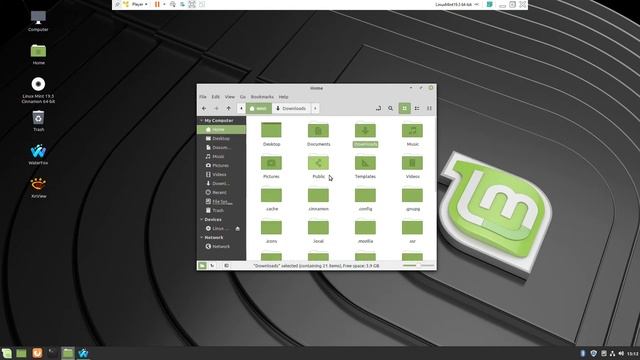Go back with the toolbar back arrow
The width and height of the screenshot is (640, 360).
pyautogui.click(x=204, y=108)
